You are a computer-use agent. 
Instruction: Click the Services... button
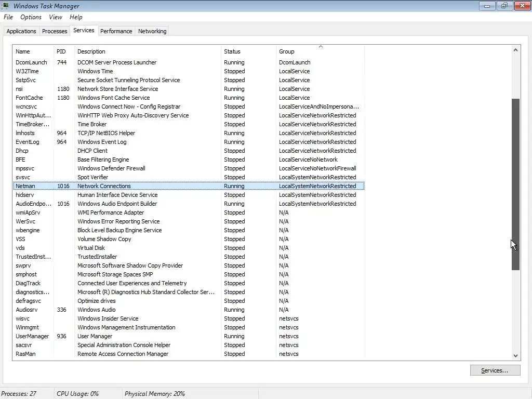pyautogui.click(x=495, y=370)
